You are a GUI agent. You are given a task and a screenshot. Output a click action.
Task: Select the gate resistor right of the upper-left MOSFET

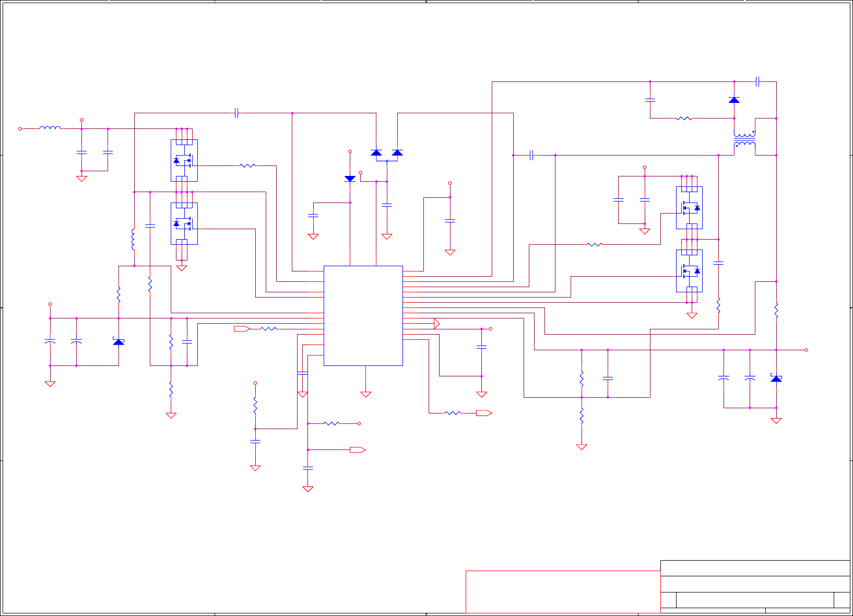pos(247,165)
